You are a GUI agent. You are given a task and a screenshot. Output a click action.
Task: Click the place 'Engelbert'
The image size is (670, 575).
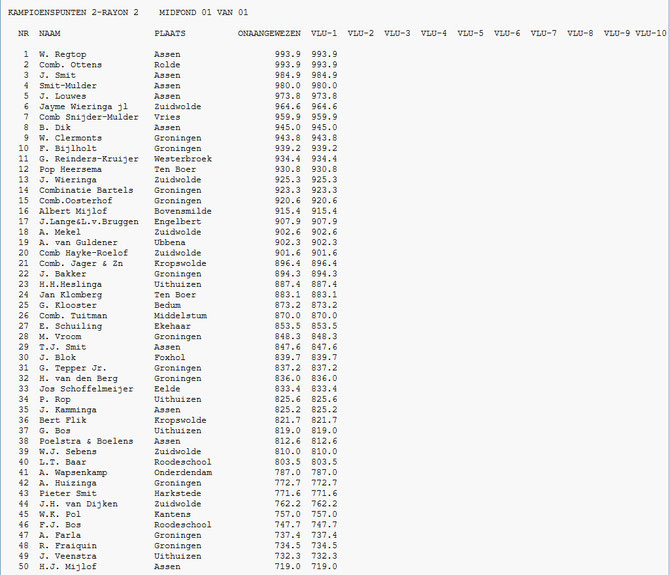tap(178, 222)
